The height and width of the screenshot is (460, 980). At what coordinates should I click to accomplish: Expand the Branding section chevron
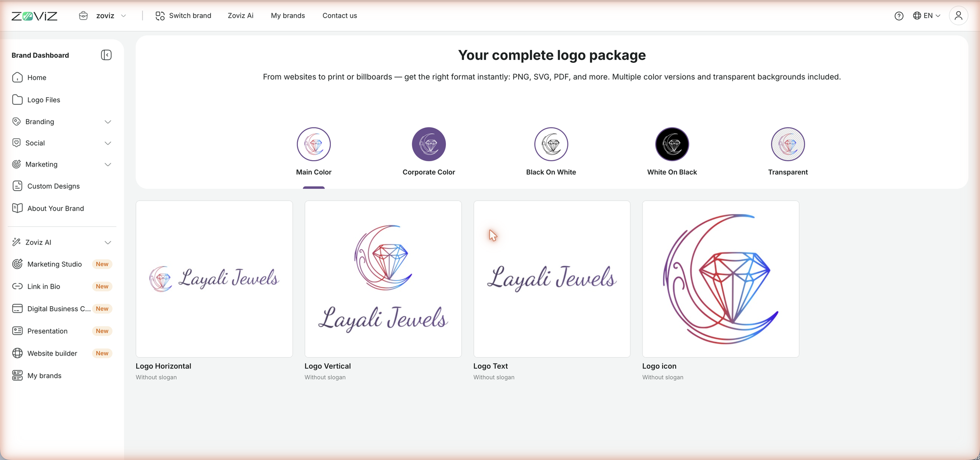coord(108,121)
